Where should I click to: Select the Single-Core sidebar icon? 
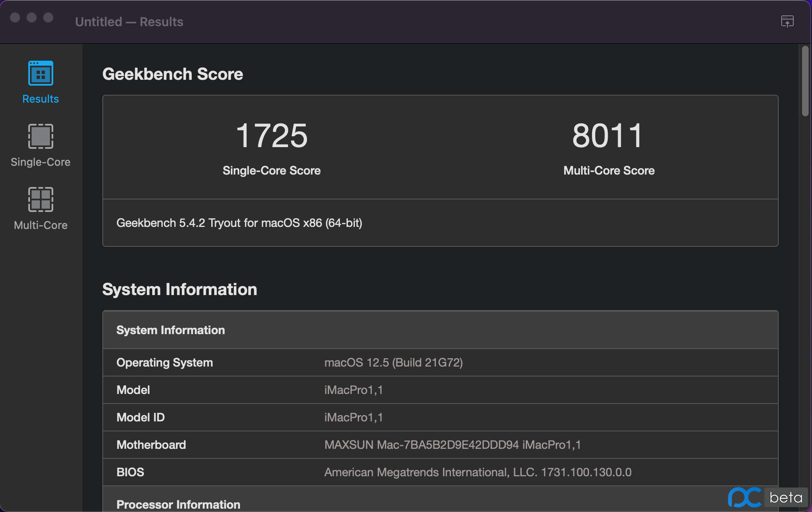click(x=40, y=136)
